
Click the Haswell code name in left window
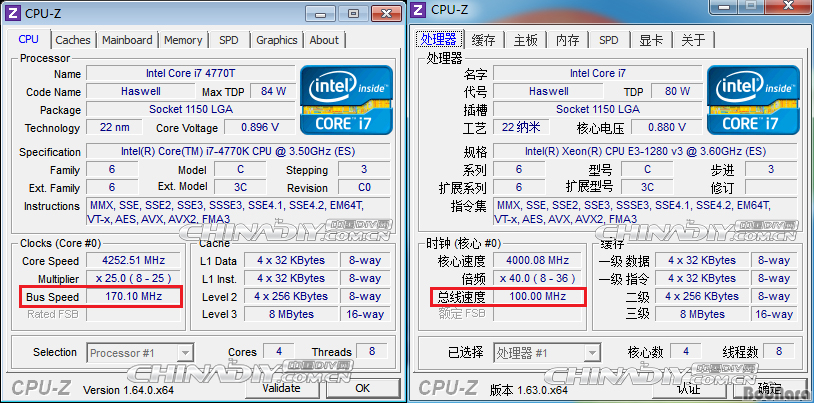141,91
